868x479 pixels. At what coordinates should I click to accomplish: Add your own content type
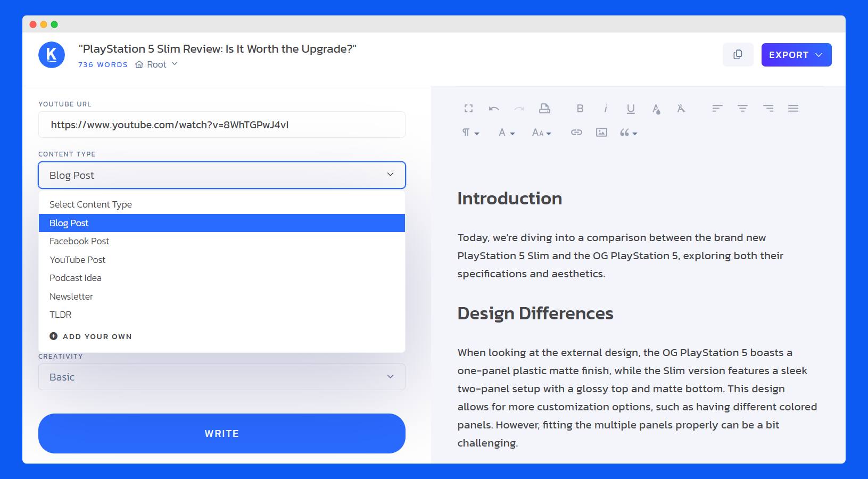pos(90,336)
